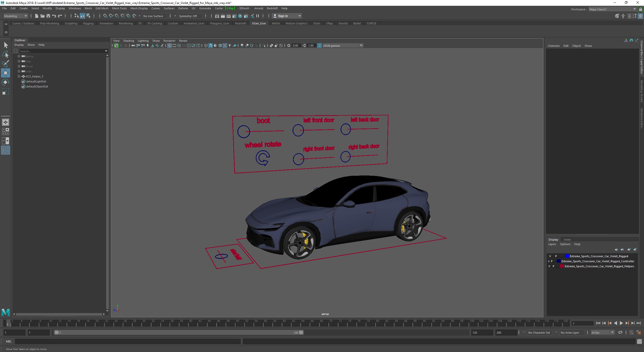Viewport: 644px width, 352px height.
Task: Create layer from selected objects
Action: tap(635, 249)
